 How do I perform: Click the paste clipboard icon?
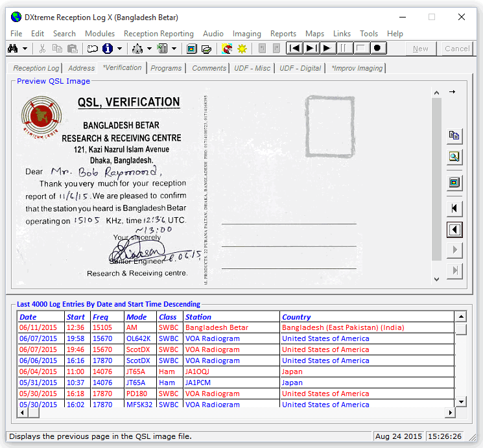coord(73,49)
